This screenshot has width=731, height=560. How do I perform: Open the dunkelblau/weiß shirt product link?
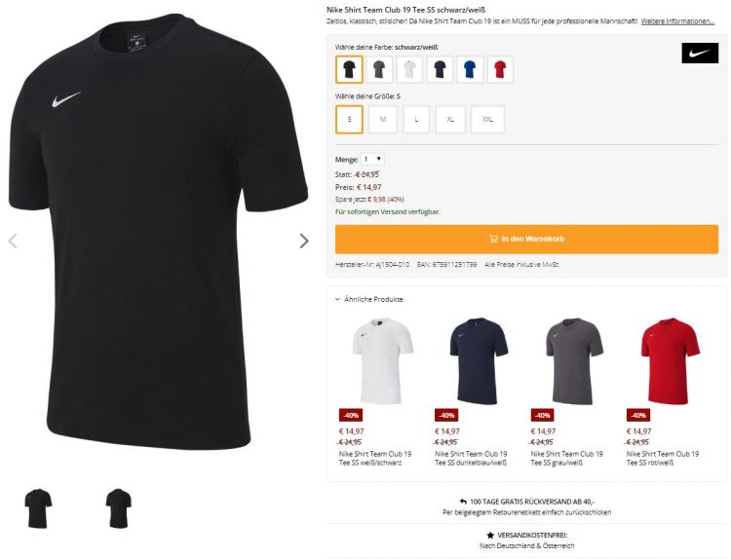click(471, 458)
